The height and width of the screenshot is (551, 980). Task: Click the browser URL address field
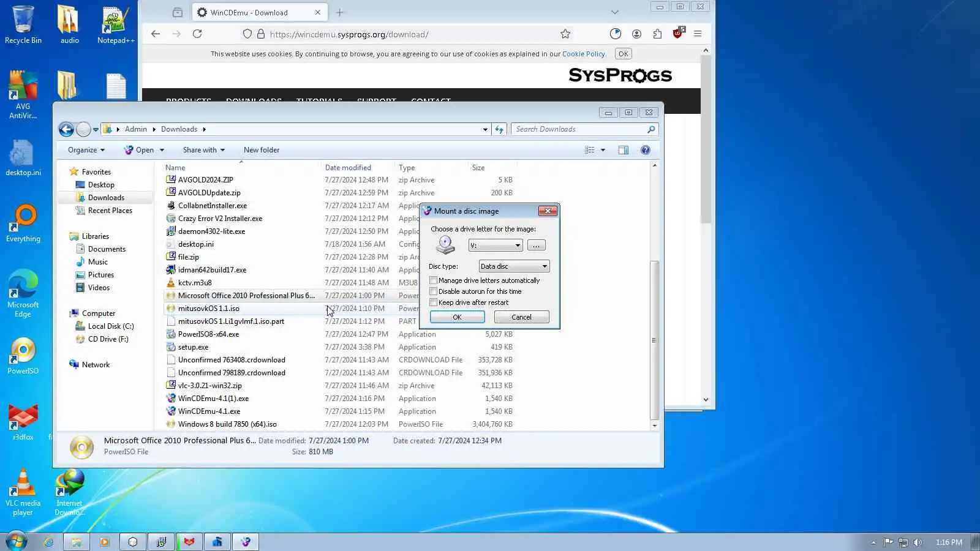coord(404,34)
